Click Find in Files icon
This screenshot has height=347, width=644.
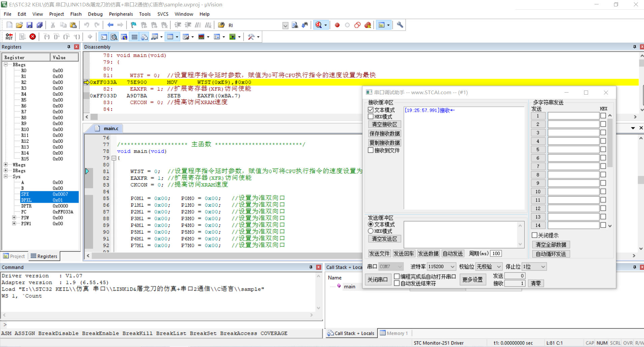(x=221, y=25)
